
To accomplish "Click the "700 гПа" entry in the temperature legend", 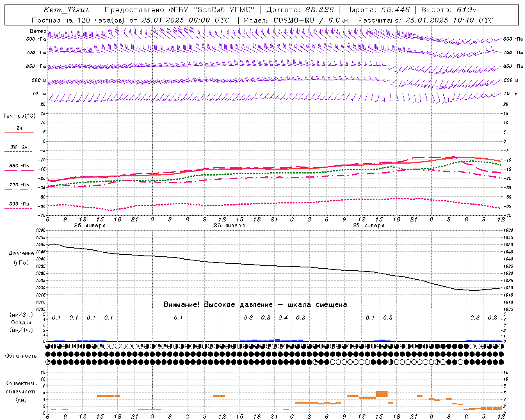I will 19,185.
